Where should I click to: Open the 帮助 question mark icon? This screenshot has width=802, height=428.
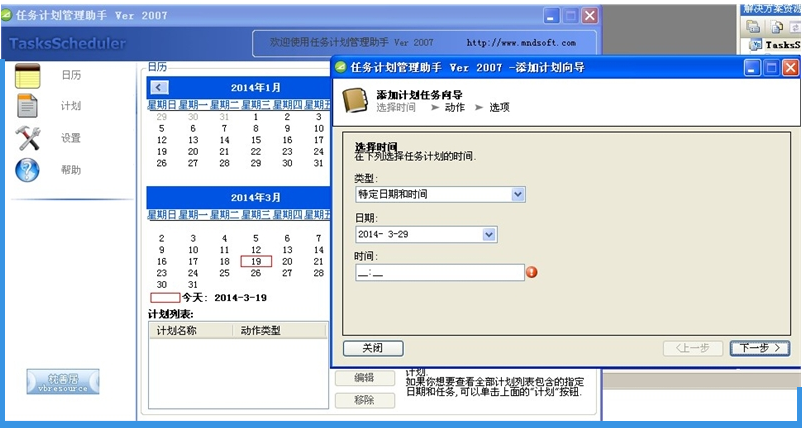(28, 170)
